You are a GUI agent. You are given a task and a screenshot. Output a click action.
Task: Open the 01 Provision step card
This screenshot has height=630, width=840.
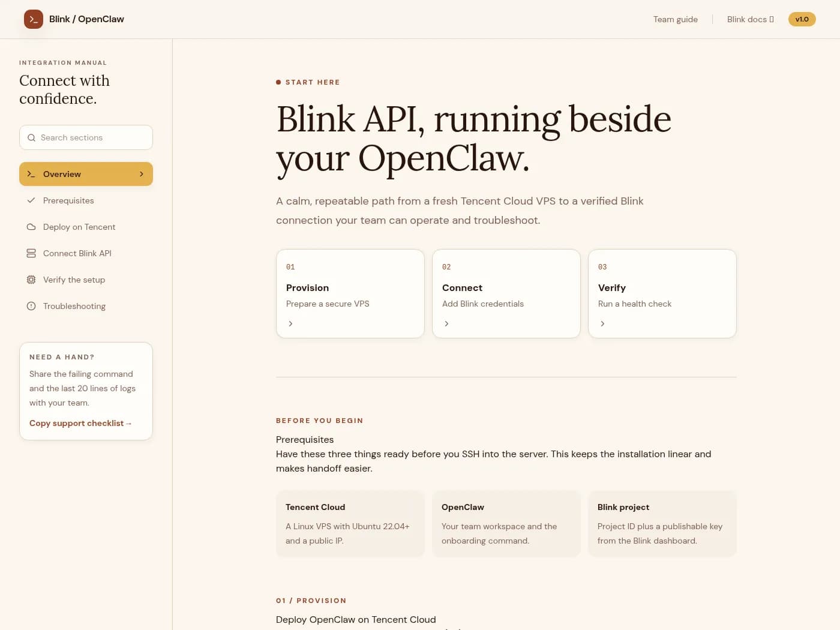[350, 294]
